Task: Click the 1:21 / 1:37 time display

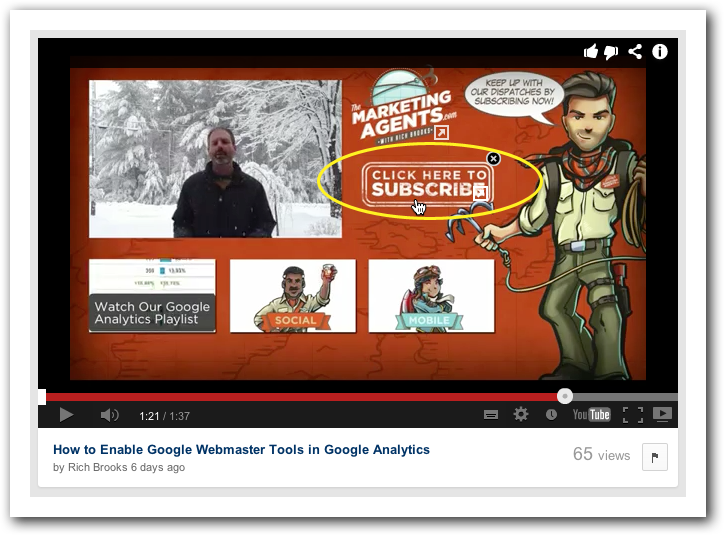Action: 164,416
